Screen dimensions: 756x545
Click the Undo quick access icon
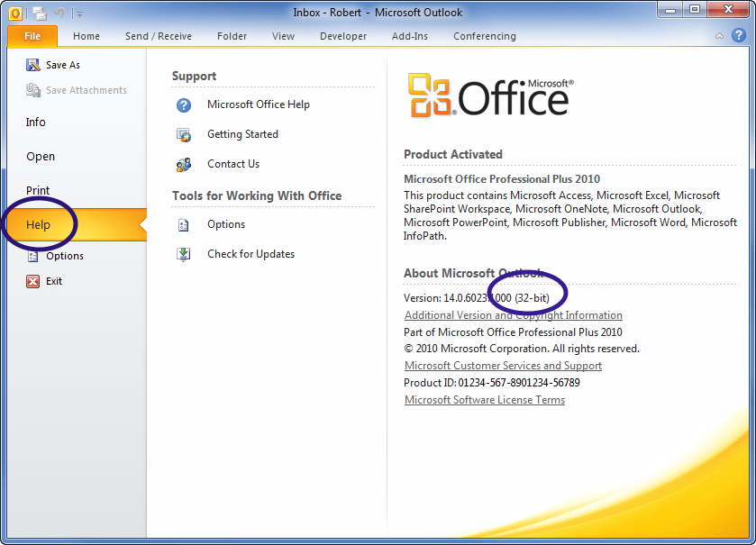59,13
